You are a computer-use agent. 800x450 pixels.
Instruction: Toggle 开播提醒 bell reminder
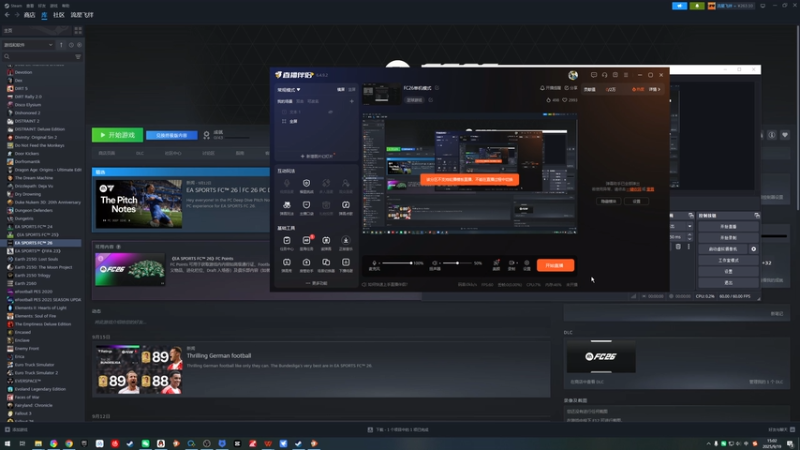[550, 88]
